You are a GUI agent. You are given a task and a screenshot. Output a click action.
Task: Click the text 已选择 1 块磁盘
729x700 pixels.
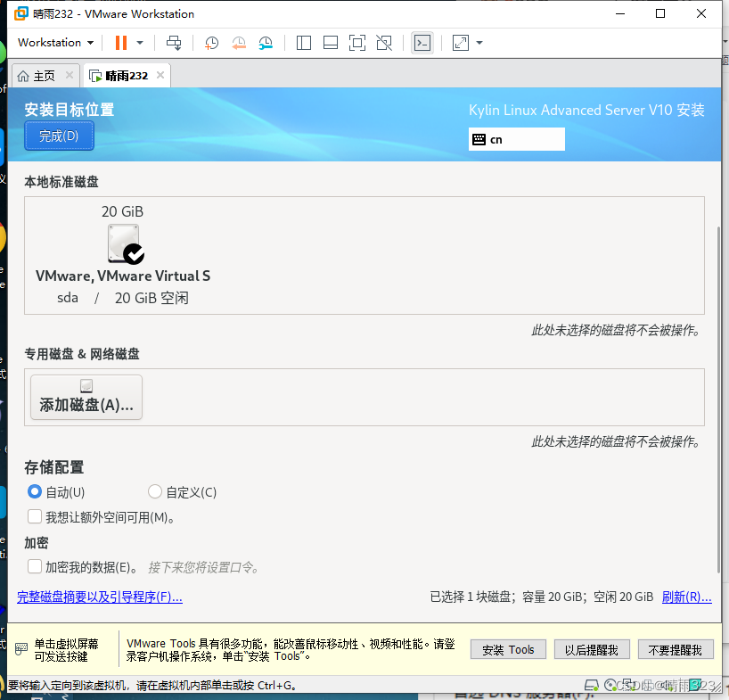471,597
